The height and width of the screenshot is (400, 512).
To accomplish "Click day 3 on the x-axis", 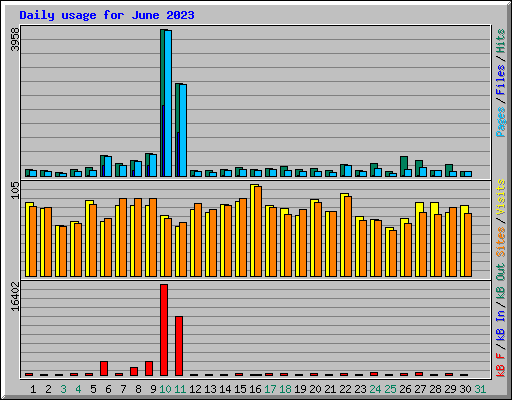I will 63,389.
